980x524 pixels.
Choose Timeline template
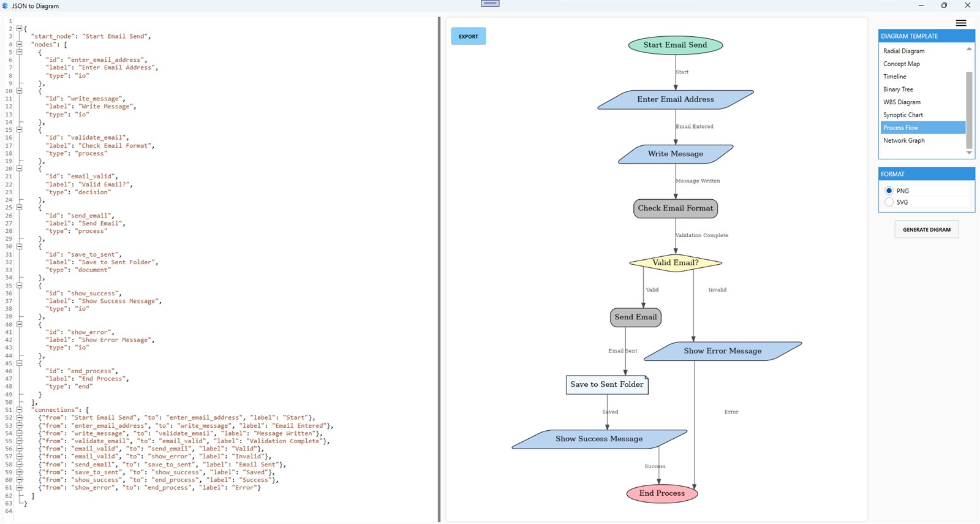(922, 77)
